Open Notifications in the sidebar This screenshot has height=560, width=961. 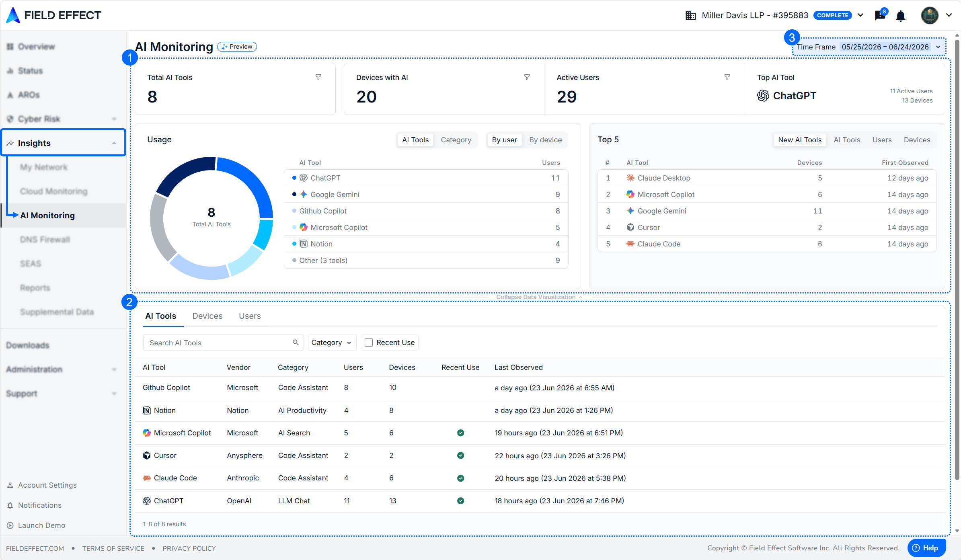pyautogui.click(x=40, y=505)
